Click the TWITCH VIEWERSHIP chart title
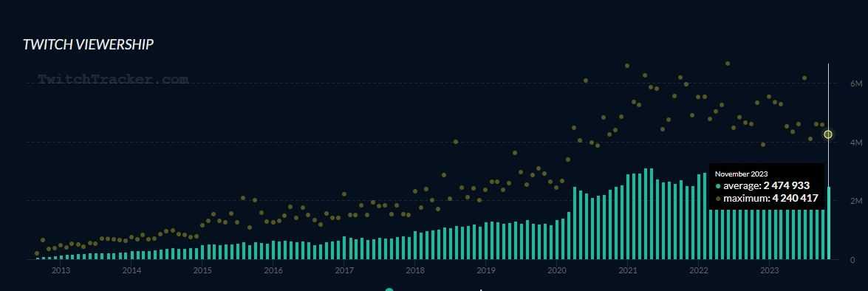 pyautogui.click(x=88, y=45)
